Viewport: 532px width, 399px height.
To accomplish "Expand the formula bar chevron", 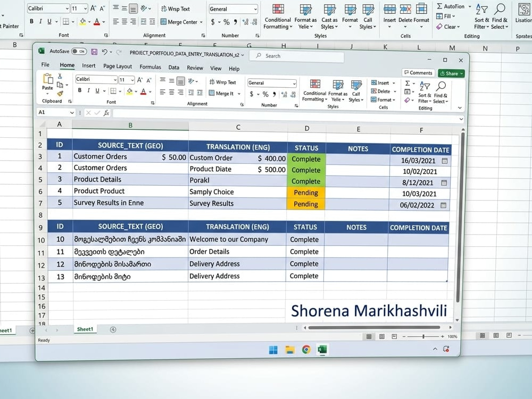I will tap(461, 119).
